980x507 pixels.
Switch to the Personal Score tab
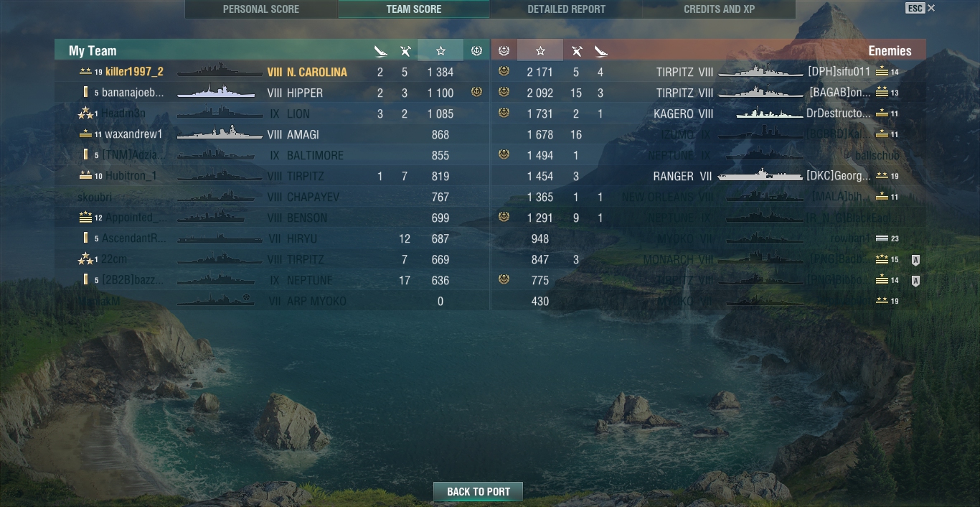coord(261,9)
